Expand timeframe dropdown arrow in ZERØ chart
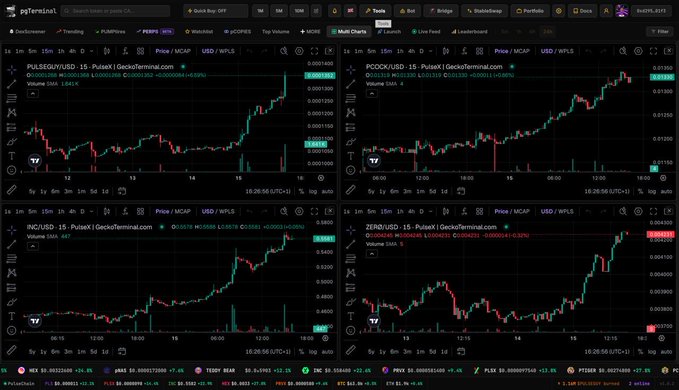 coord(430,211)
